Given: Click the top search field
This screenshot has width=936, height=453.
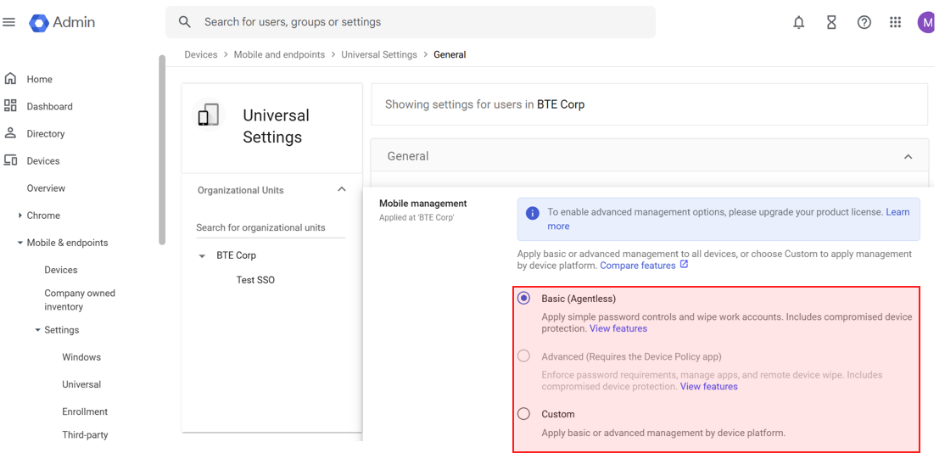Looking at the screenshot, I should [410, 22].
